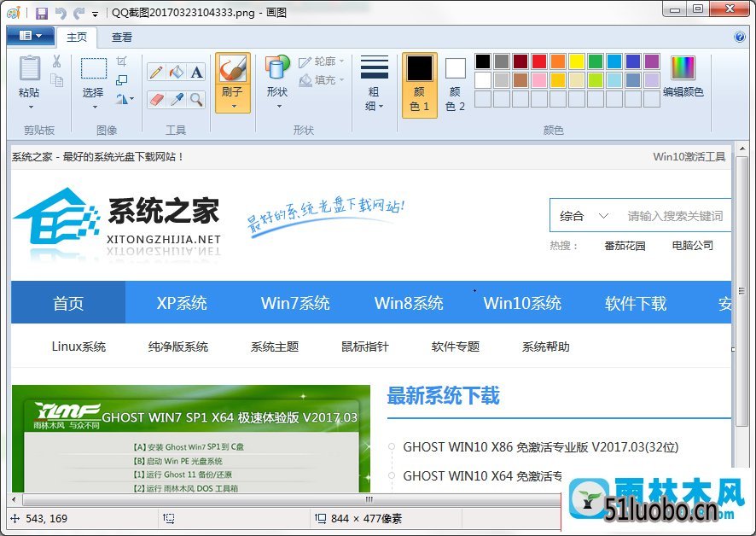
Task: Open the Customize Quick Access Toolbar dropdown
Action: [95, 14]
